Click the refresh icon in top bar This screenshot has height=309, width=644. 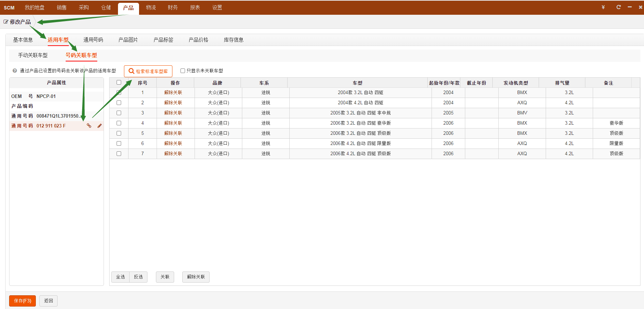point(618,7)
